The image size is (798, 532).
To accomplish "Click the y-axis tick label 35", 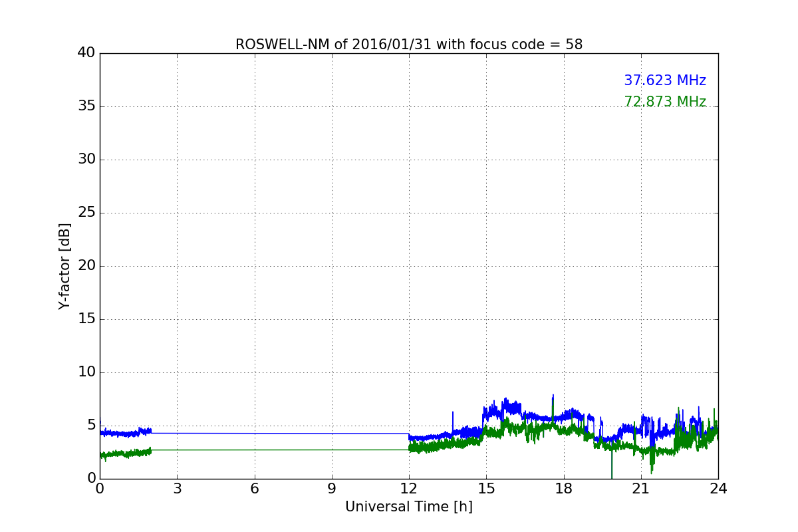I will tap(86, 106).
